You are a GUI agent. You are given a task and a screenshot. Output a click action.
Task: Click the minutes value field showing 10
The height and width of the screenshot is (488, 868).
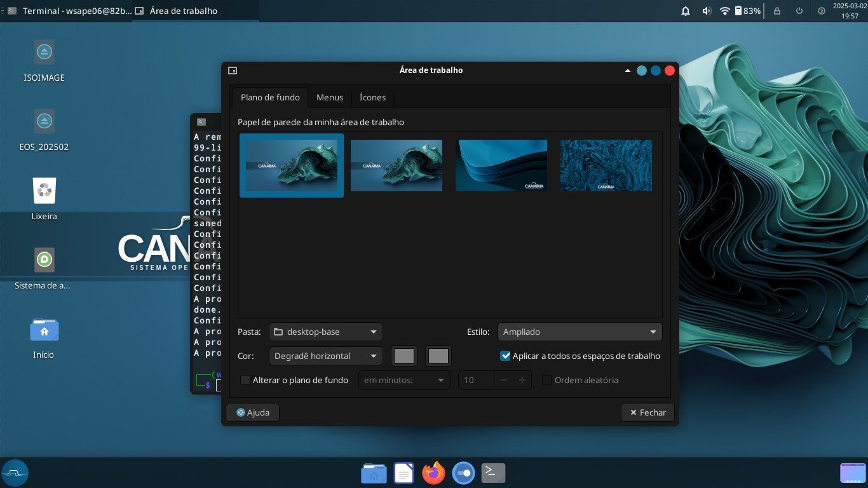[x=476, y=380]
